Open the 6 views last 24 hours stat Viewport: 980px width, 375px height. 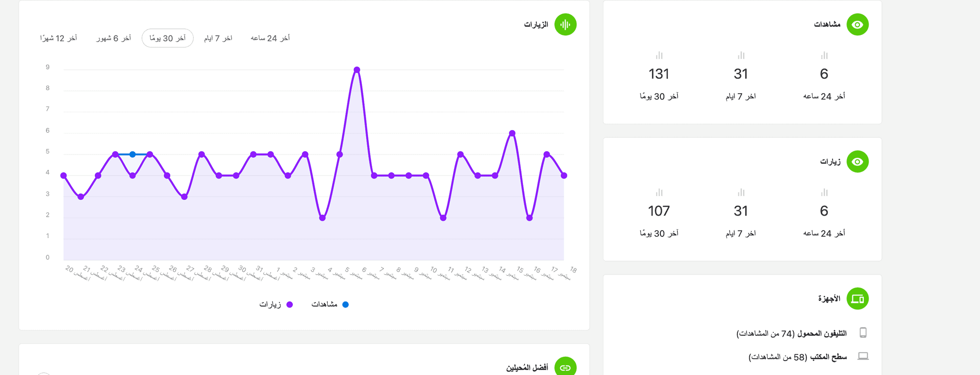824,75
